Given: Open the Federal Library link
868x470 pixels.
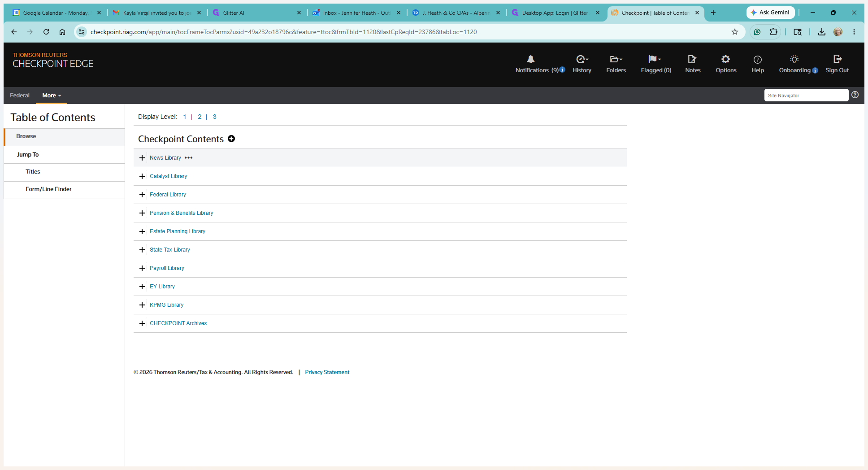Looking at the screenshot, I should coord(168,195).
